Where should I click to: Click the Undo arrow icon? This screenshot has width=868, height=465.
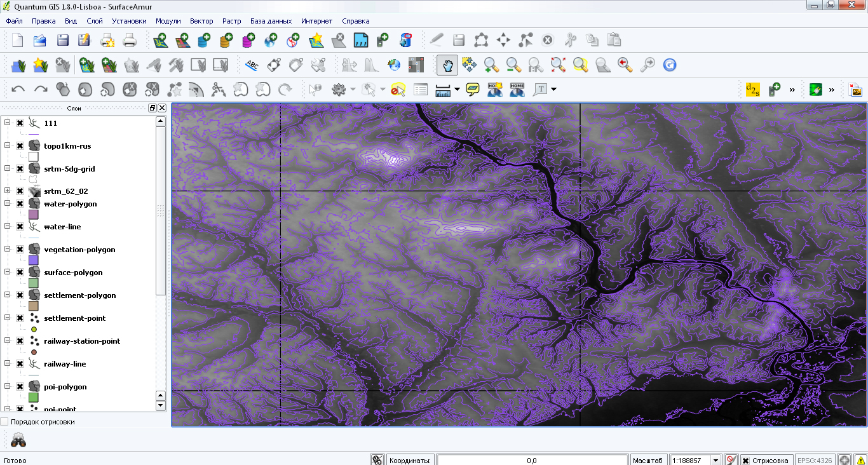click(x=18, y=89)
